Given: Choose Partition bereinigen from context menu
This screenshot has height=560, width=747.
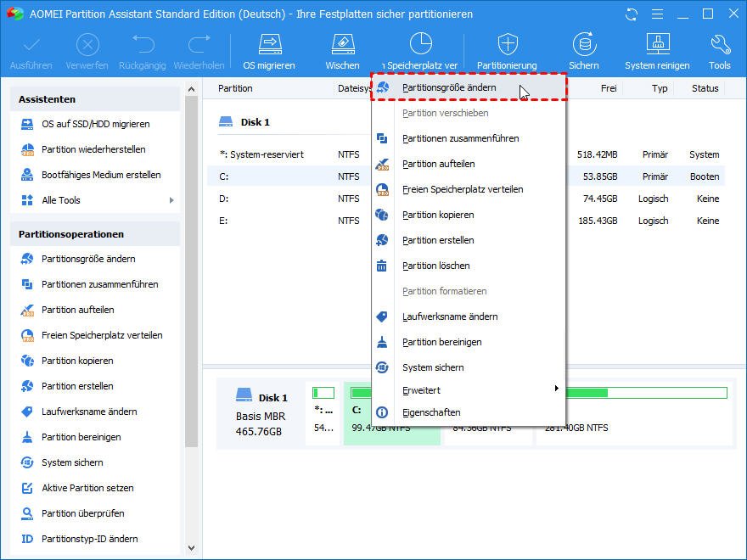Looking at the screenshot, I should pos(469,343).
